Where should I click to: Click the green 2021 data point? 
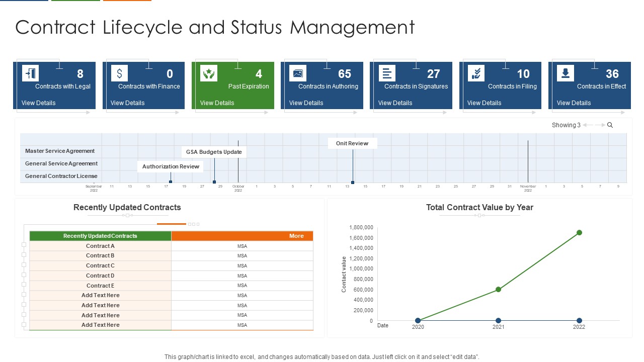pyautogui.click(x=498, y=290)
